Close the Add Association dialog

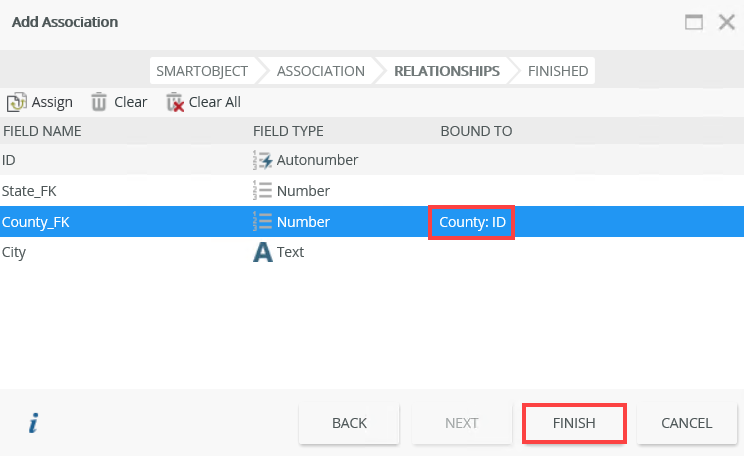727,22
